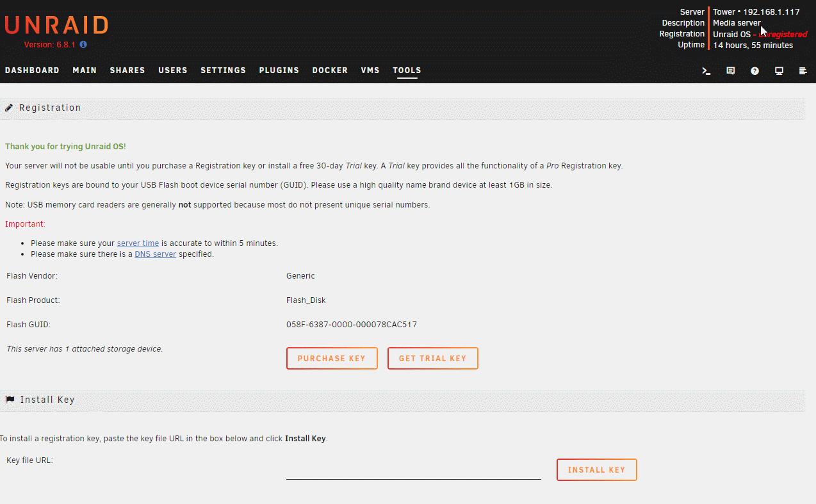Go to the Main tab
The image size is (816, 504).
[x=85, y=70]
